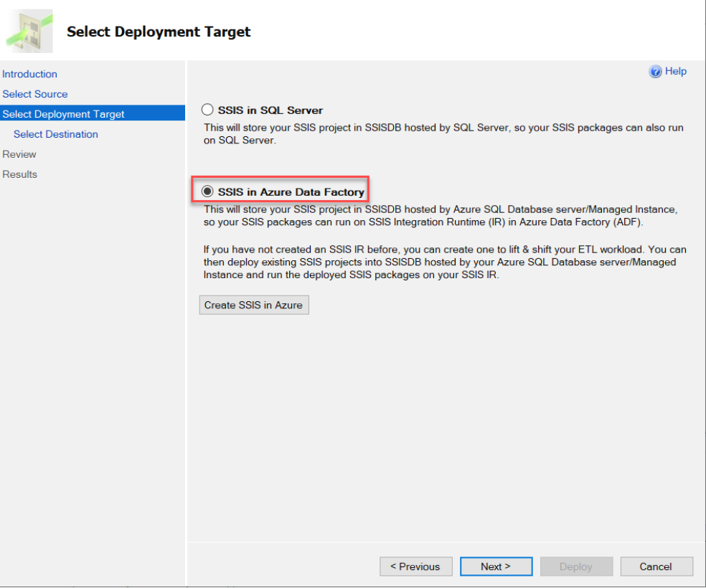This screenshot has width=706, height=588.
Task: Click the blue Help question mark icon
Action: pyautogui.click(x=655, y=72)
